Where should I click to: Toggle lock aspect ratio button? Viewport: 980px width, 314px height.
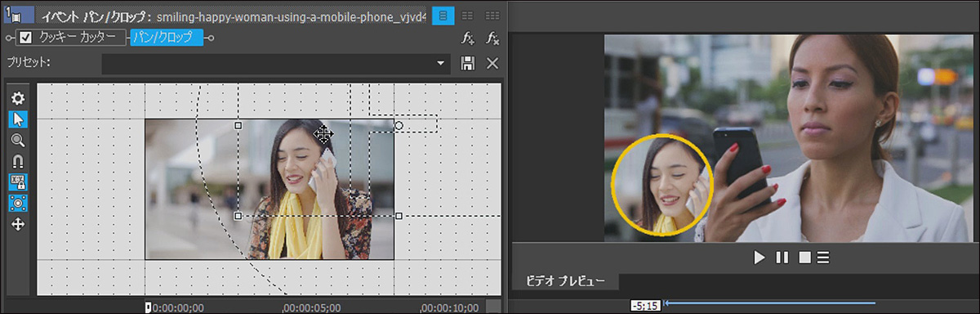(18, 182)
